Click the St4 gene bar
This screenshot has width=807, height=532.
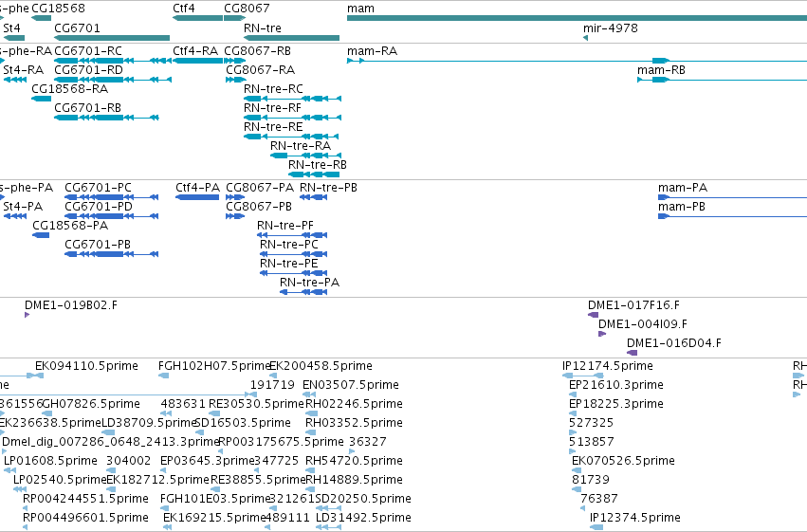click(14, 38)
